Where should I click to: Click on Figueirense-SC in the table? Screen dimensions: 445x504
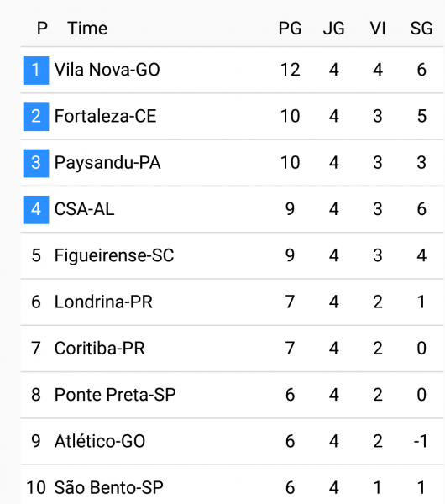(114, 255)
